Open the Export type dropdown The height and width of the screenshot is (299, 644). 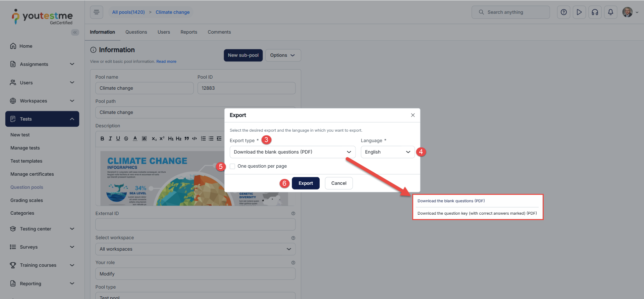click(x=292, y=152)
